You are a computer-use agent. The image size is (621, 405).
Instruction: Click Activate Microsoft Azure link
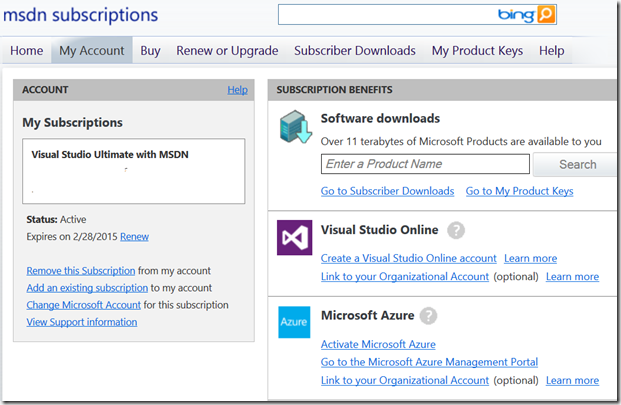(x=371, y=344)
